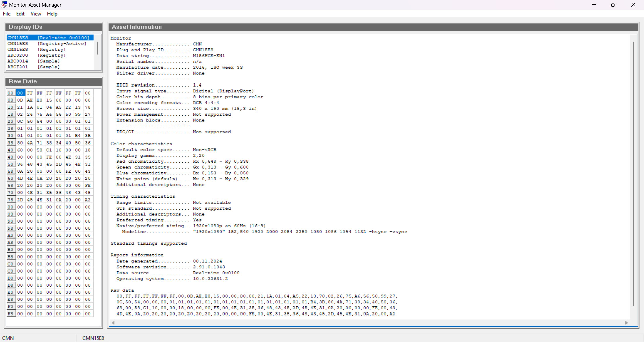The height and width of the screenshot is (342, 644).
Task: Click the A2 checksum byte in row 78
Action: 88,200
